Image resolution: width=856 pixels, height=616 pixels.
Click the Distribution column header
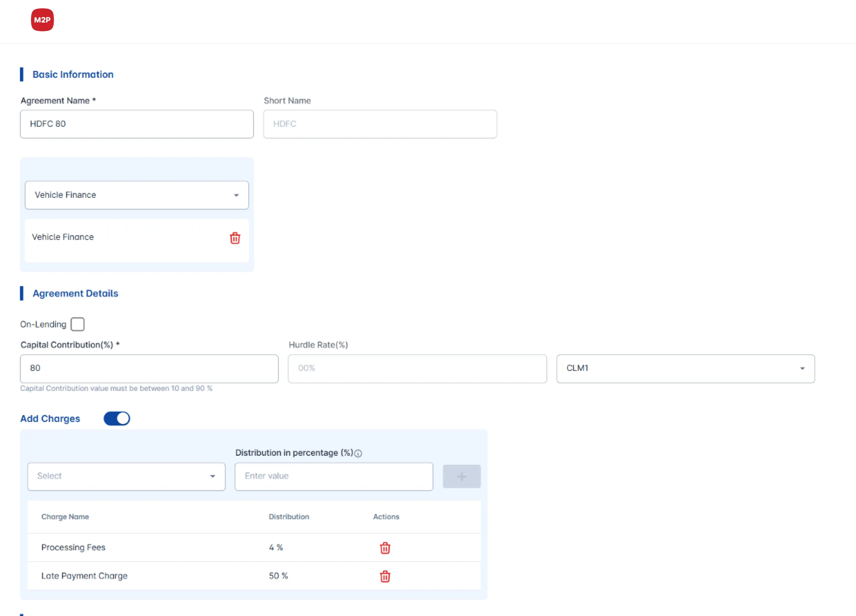point(289,517)
